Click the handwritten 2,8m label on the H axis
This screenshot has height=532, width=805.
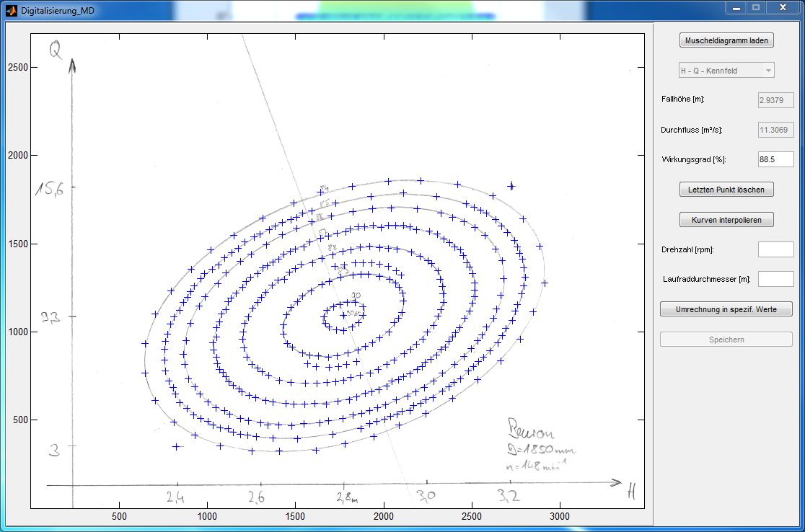click(346, 497)
